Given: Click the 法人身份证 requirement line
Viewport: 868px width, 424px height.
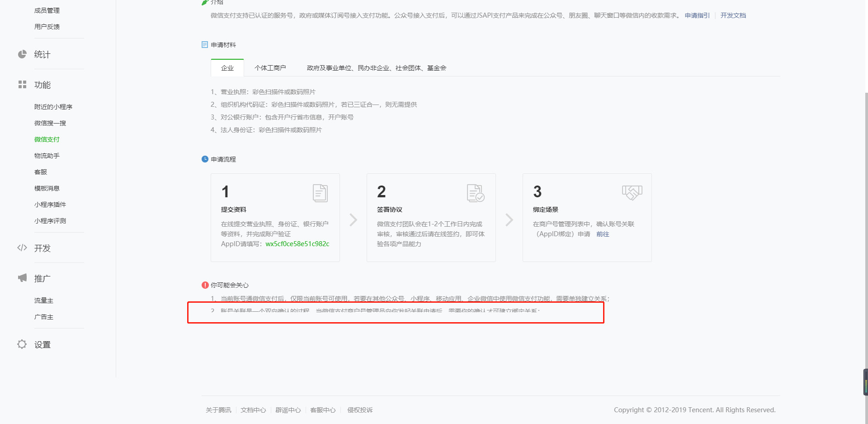Looking at the screenshot, I should pos(266,130).
